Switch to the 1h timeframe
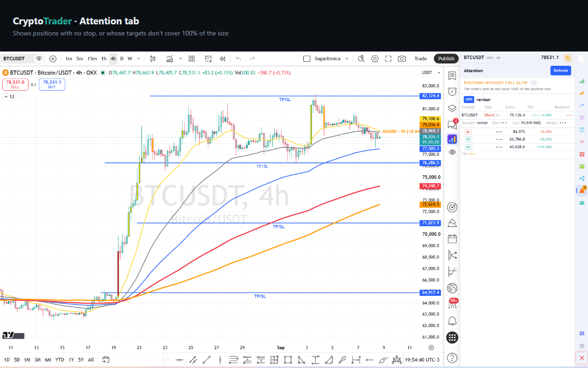 [104, 58]
